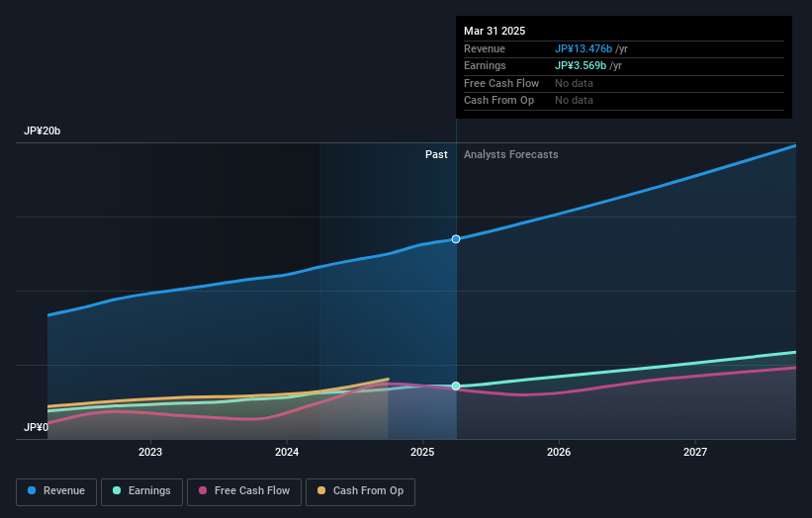Click the orange Cash From Op legend dot
The width and height of the screenshot is (812, 518).
click(x=321, y=490)
